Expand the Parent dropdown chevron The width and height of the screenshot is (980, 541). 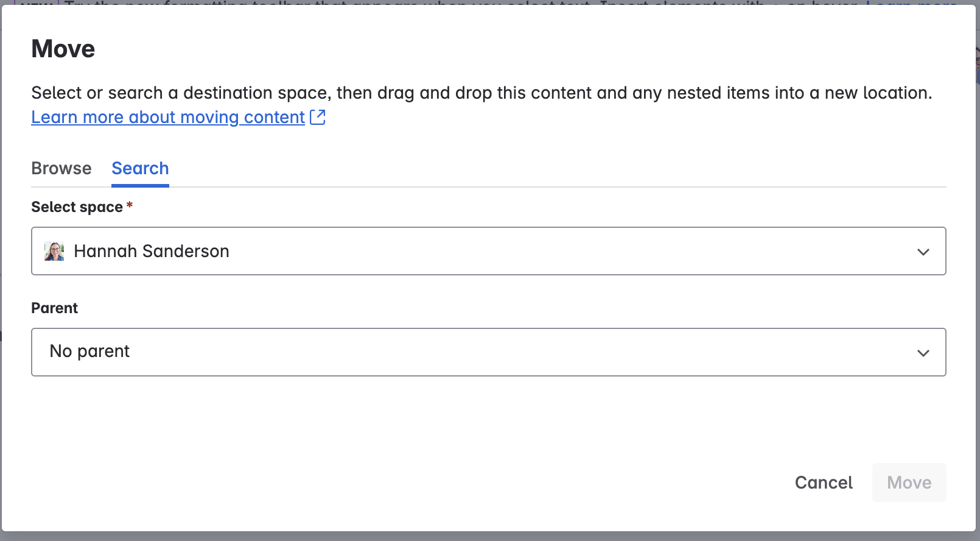coord(923,353)
